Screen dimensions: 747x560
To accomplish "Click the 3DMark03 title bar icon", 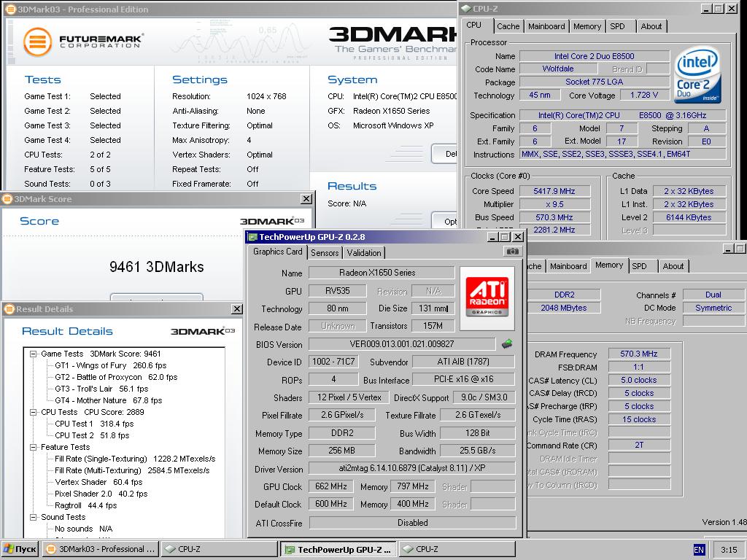I will 10,9.
